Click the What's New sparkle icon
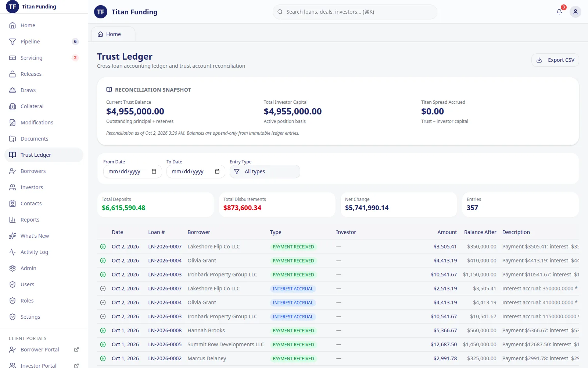This screenshot has height=368, width=588. pyautogui.click(x=12, y=236)
